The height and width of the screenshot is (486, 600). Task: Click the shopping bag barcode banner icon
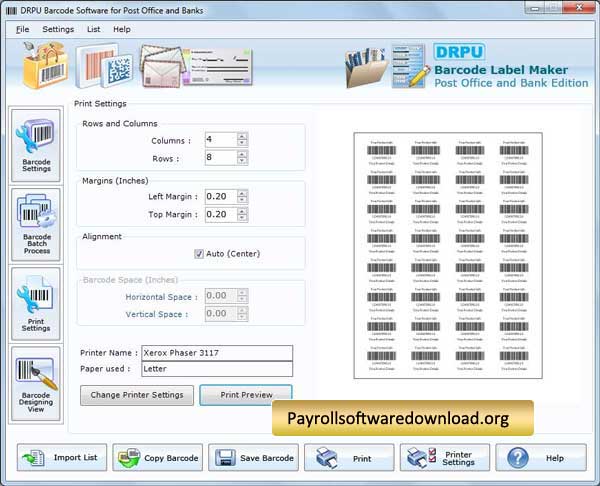(45, 65)
